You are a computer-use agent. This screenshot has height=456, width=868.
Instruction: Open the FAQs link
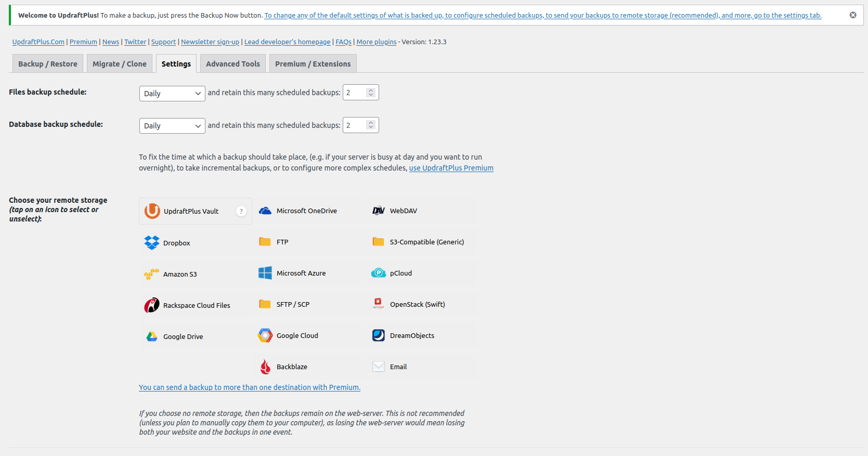pyautogui.click(x=343, y=42)
